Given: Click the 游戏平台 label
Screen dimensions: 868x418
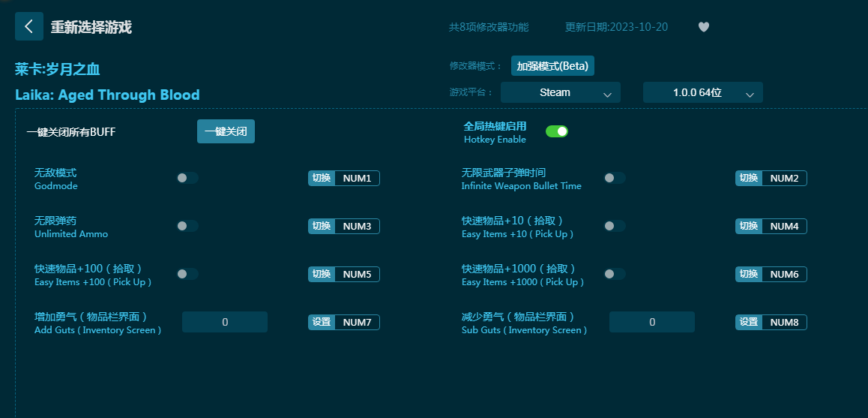Looking at the screenshot, I should 471,92.
